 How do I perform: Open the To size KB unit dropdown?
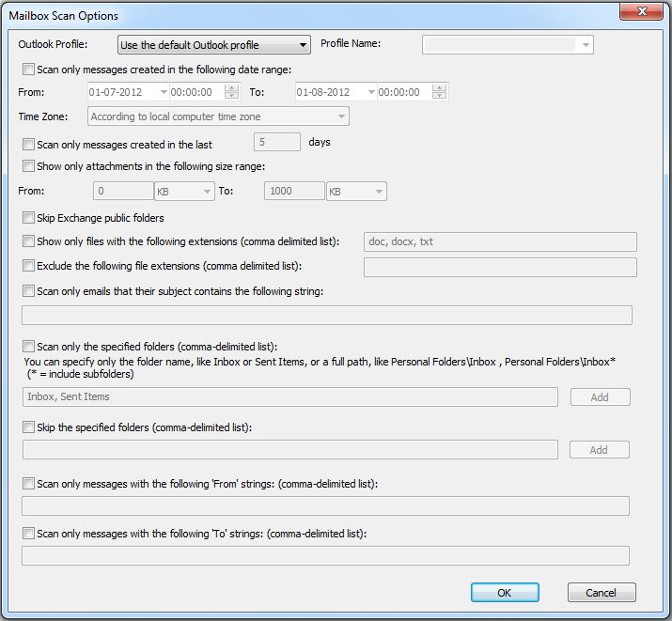[x=356, y=191]
